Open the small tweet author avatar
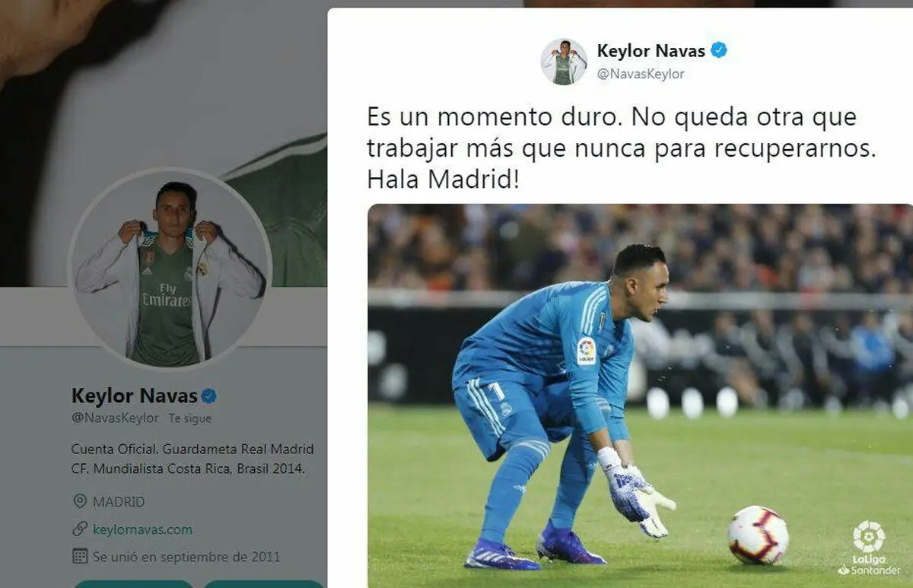 (x=564, y=62)
